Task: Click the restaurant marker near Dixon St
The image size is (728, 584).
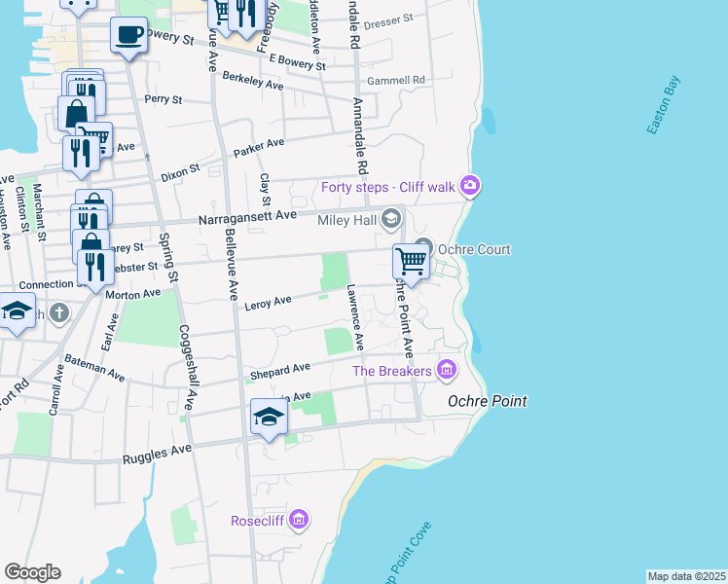Action: click(81, 156)
